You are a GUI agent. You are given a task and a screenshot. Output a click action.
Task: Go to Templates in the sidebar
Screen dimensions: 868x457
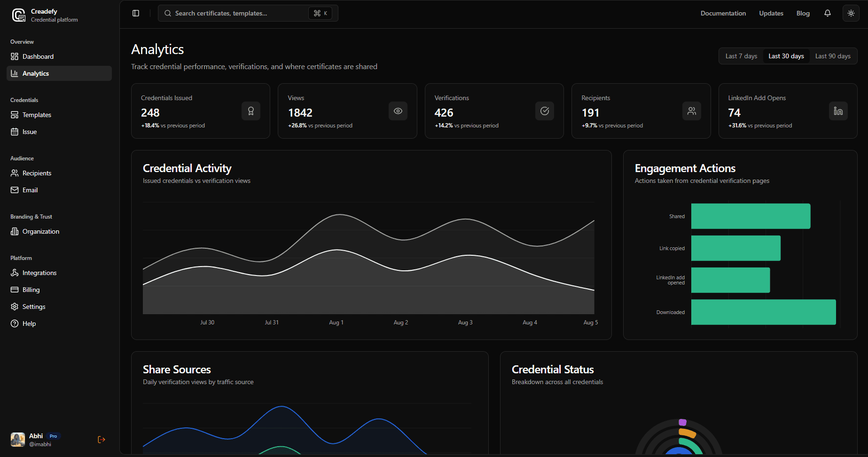(59, 115)
